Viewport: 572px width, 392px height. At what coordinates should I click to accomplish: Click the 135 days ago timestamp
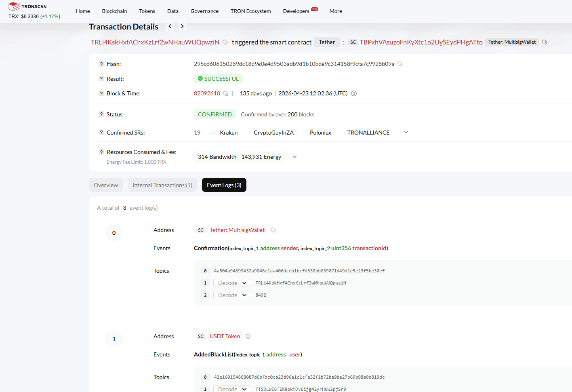click(256, 93)
